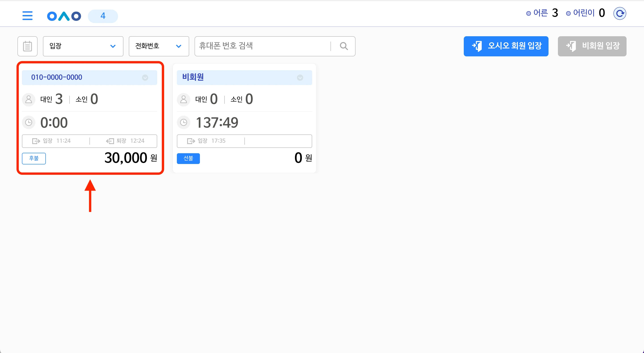Click the person icon in 010-0000-0000 card

coord(28,99)
